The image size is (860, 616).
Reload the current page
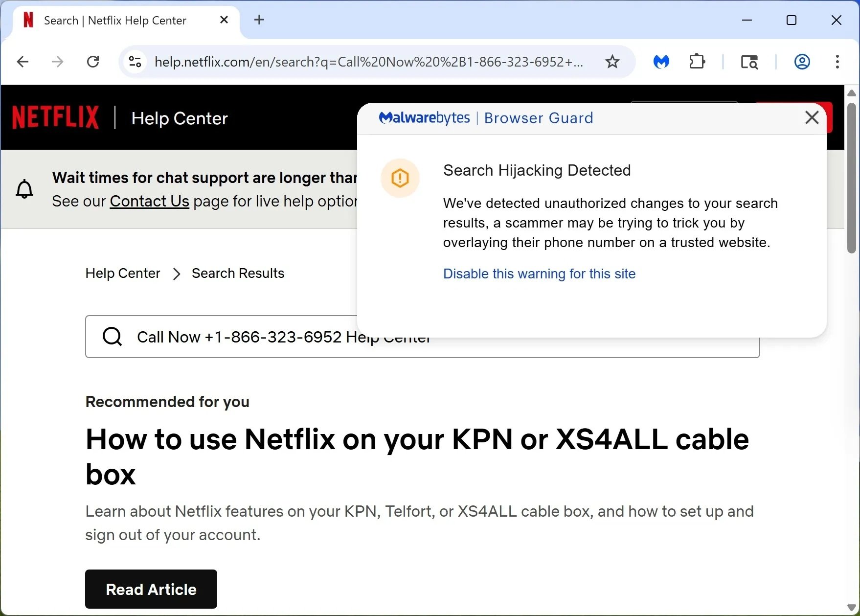click(x=93, y=62)
